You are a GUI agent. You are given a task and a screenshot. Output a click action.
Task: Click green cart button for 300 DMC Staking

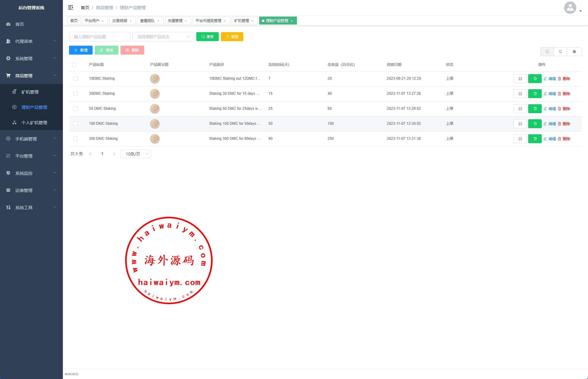(535, 139)
